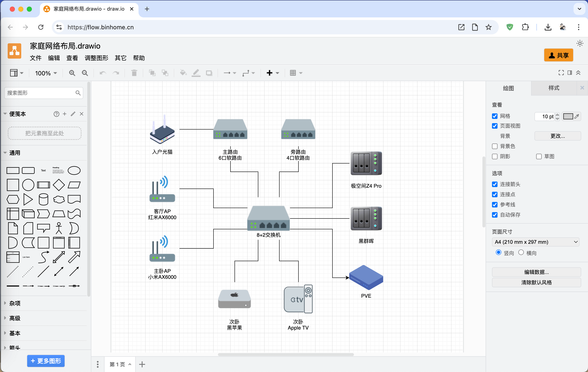Click the send to back icon

point(165,73)
